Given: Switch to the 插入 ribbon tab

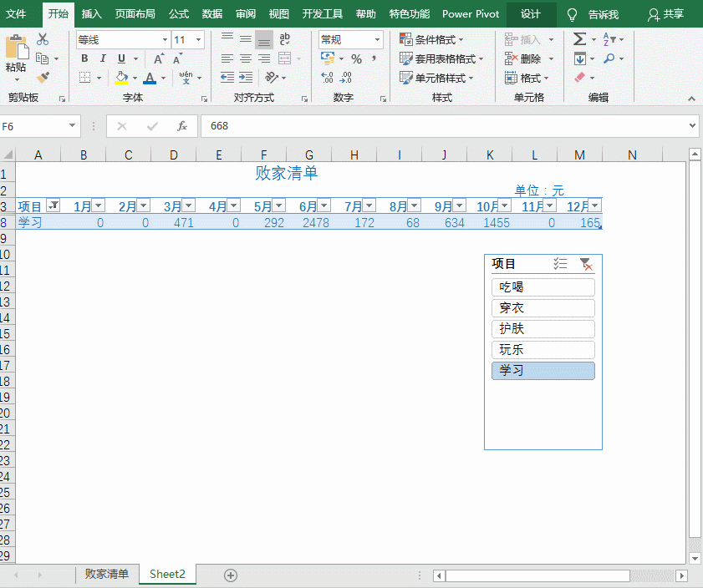Looking at the screenshot, I should [91, 14].
